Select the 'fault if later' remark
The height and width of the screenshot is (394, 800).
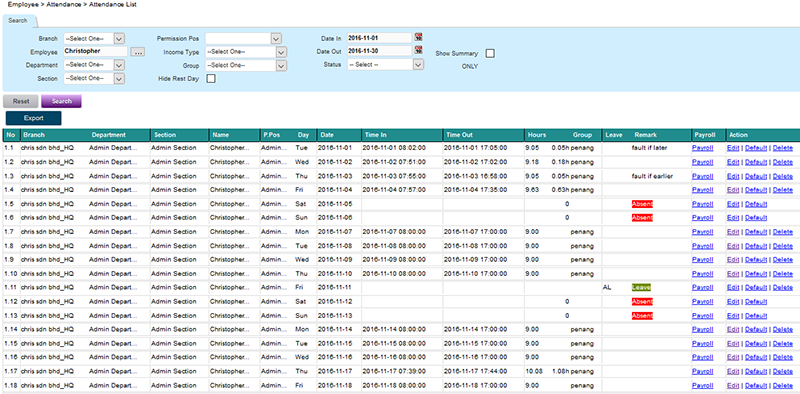[649, 148]
